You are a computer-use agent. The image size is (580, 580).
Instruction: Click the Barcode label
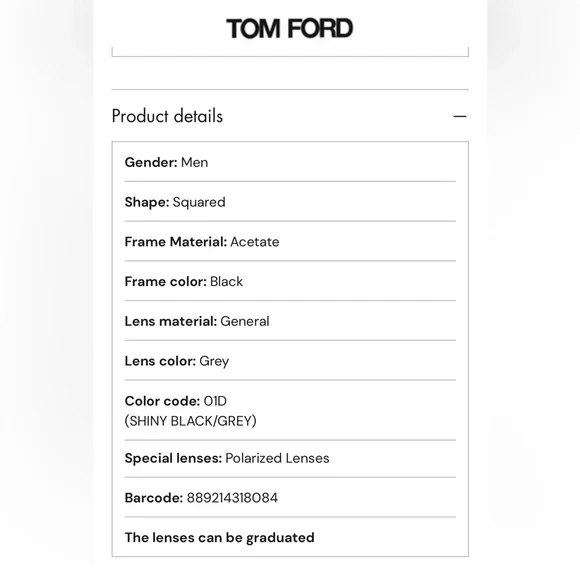click(x=154, y=498)
